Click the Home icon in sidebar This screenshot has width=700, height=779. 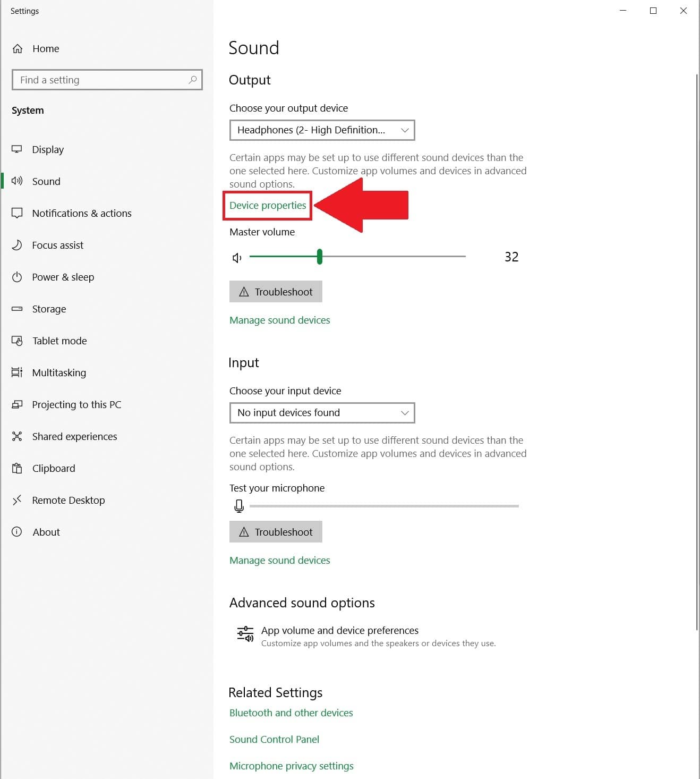(18, 49)
